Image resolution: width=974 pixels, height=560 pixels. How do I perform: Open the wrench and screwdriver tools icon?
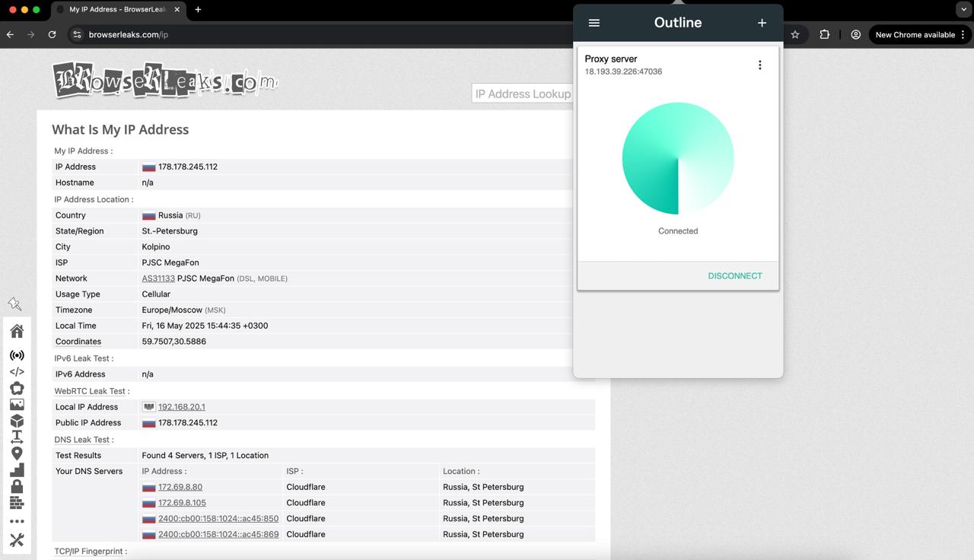[x=17, y=540]
